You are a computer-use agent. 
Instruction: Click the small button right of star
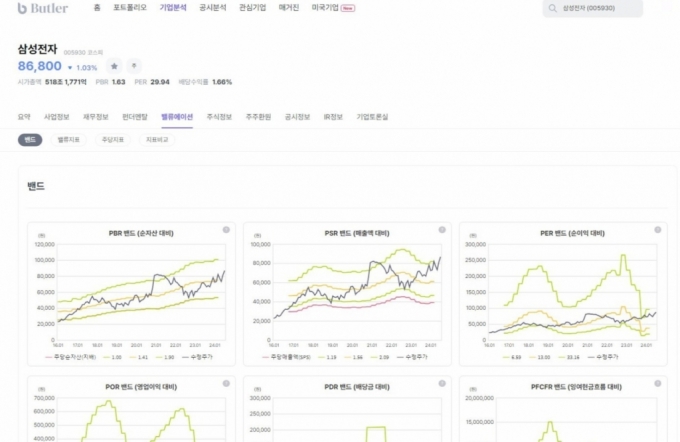point(134,66)
